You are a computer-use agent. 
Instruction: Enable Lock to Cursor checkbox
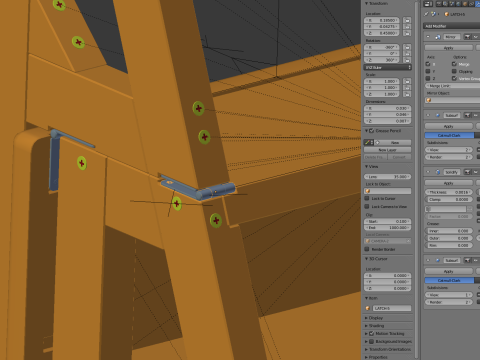(x=367, y=198)
